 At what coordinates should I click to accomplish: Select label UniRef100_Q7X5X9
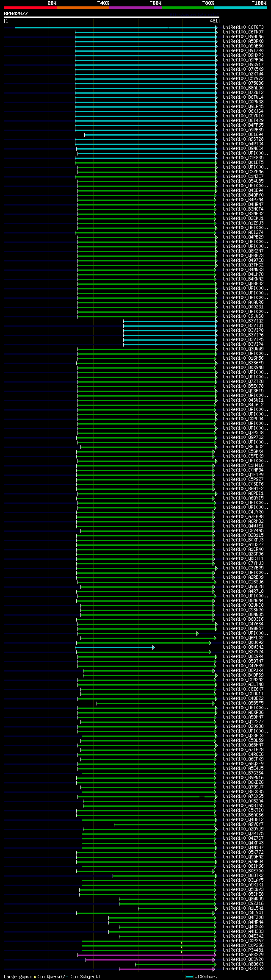(243, 69)
